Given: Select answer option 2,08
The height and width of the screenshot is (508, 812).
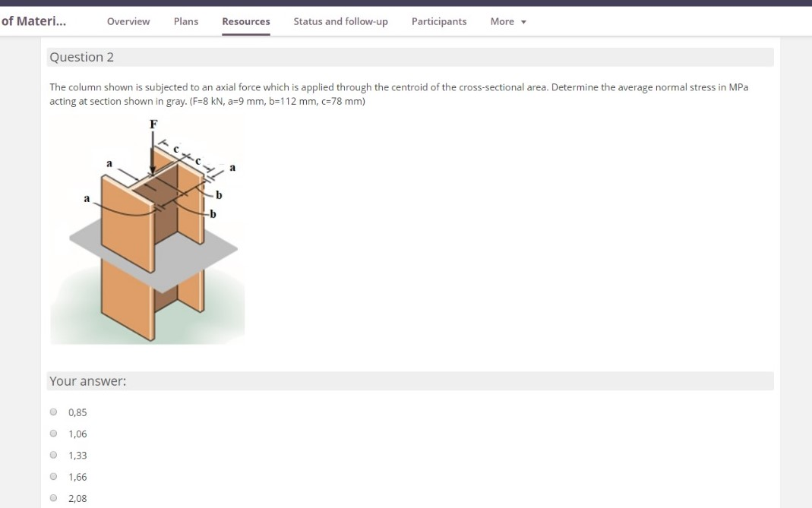Looking at the screenshot, I should (54, 497).
